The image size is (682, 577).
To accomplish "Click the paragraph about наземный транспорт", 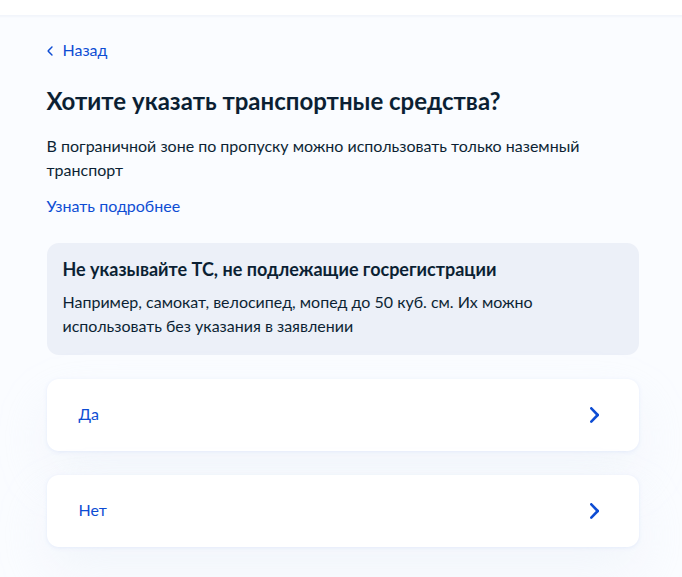I will click(313, 159).
